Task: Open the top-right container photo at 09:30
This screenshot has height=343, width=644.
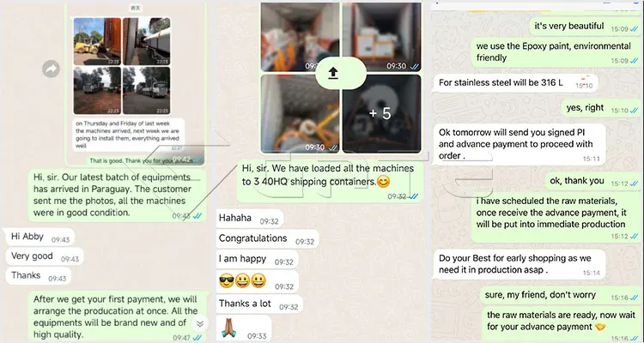Action: (381, 37)
